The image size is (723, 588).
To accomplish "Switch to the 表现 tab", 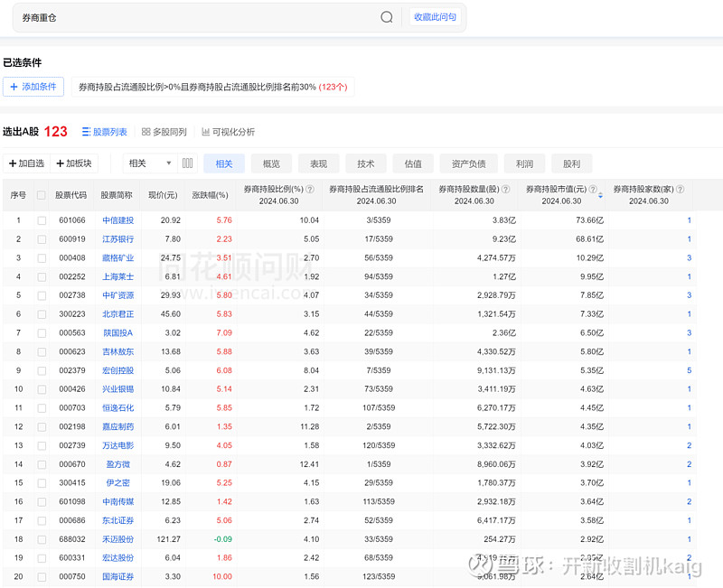I will click(x=319, y=163).
